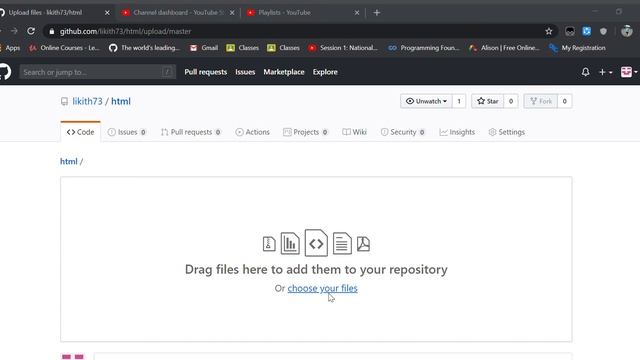Reload the page with the refresh icon

coord(31,31)
